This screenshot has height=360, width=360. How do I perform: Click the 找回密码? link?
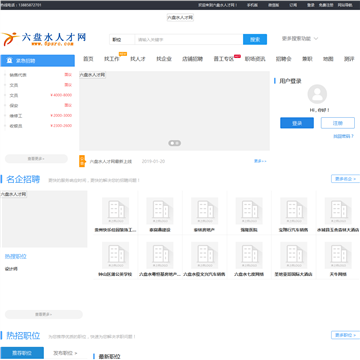point(344,136)
